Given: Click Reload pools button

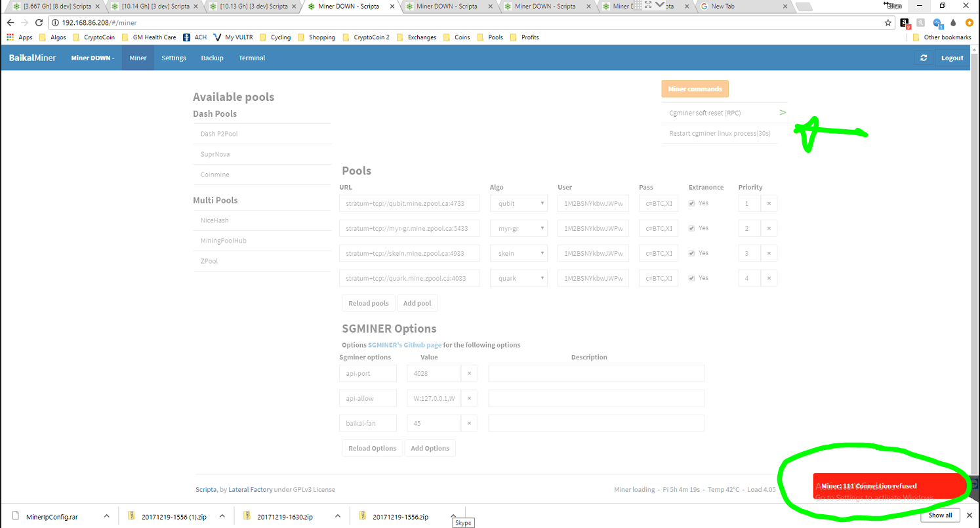Looking at the screenshot, I should [368, 303].
